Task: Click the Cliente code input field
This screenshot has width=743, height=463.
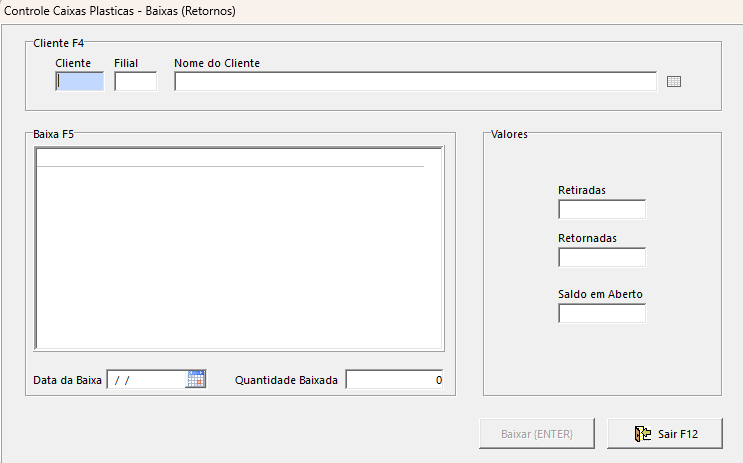Action: tap(80, 82)
